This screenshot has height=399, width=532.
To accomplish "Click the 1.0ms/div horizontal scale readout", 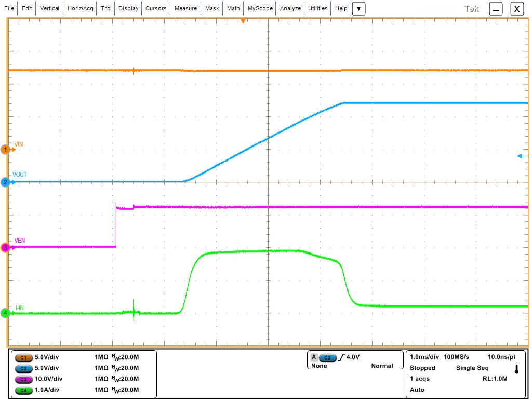I will 424,357.
